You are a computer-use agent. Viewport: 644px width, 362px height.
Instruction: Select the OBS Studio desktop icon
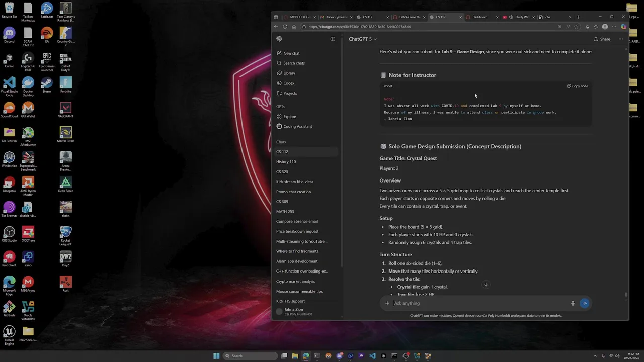[x=9, y=234]
